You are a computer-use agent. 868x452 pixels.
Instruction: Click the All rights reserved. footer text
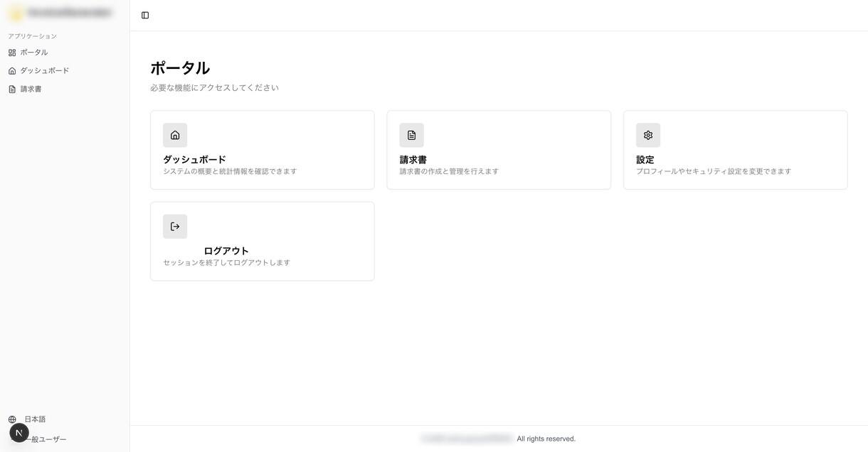[546, 438]
